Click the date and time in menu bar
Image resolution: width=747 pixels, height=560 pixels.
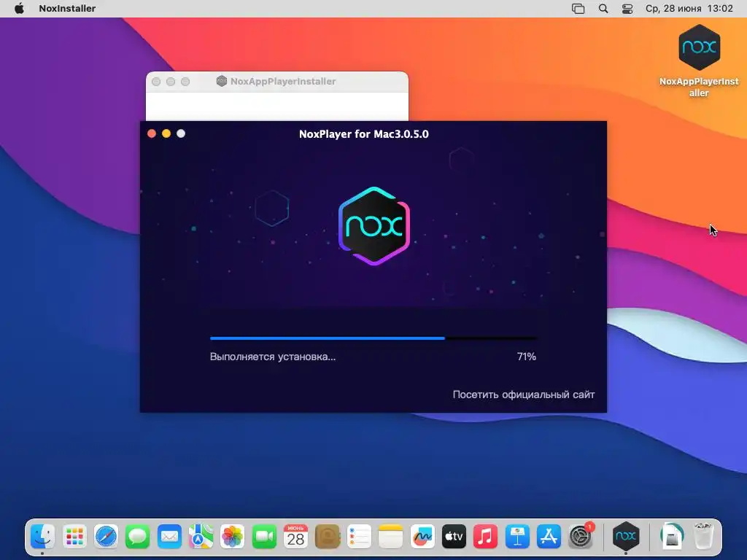pyautogui.click(x=689, y=8)
